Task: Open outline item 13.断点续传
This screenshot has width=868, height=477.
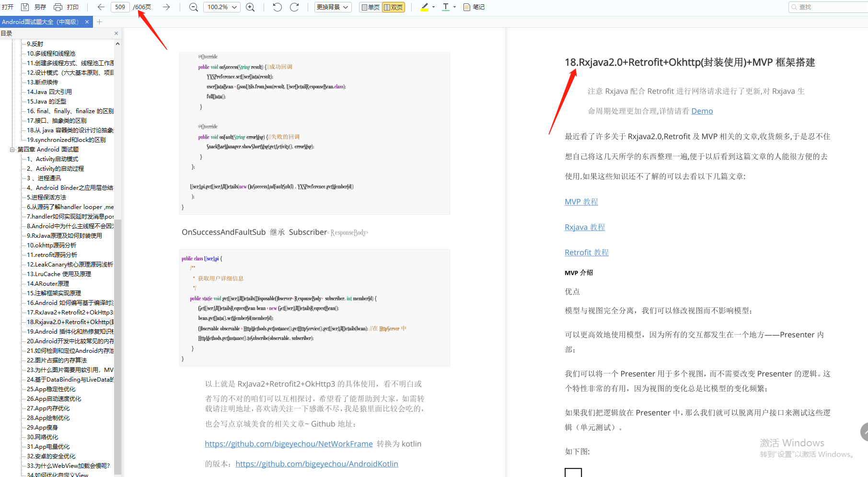Action: pos(43,82)
